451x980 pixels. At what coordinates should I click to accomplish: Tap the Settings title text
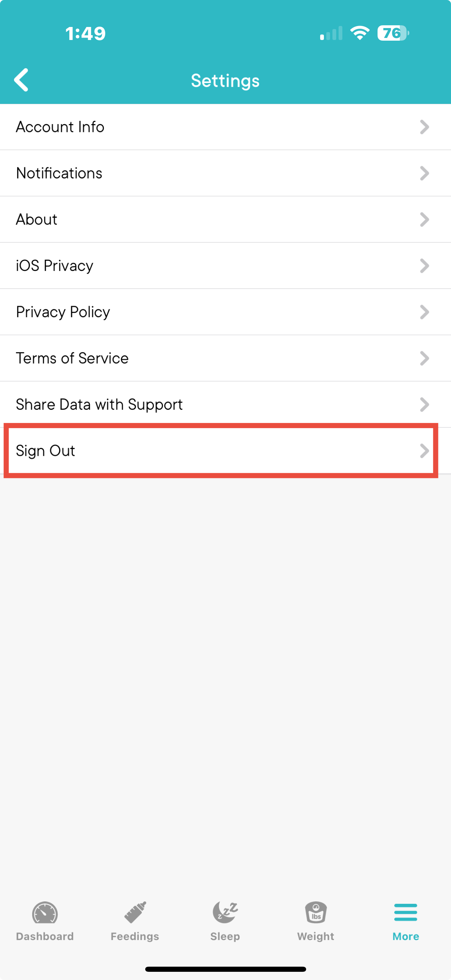pyautogui.click(x=225, y=81)
